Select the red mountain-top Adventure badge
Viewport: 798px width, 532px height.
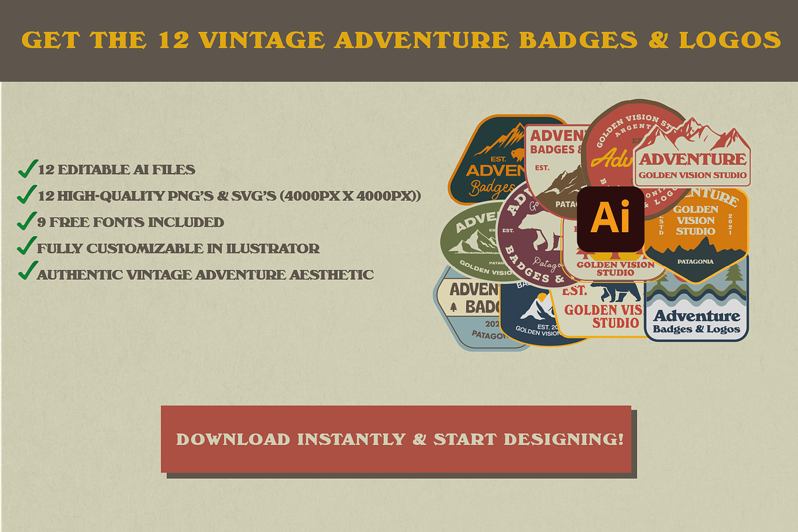click(693, 154)
